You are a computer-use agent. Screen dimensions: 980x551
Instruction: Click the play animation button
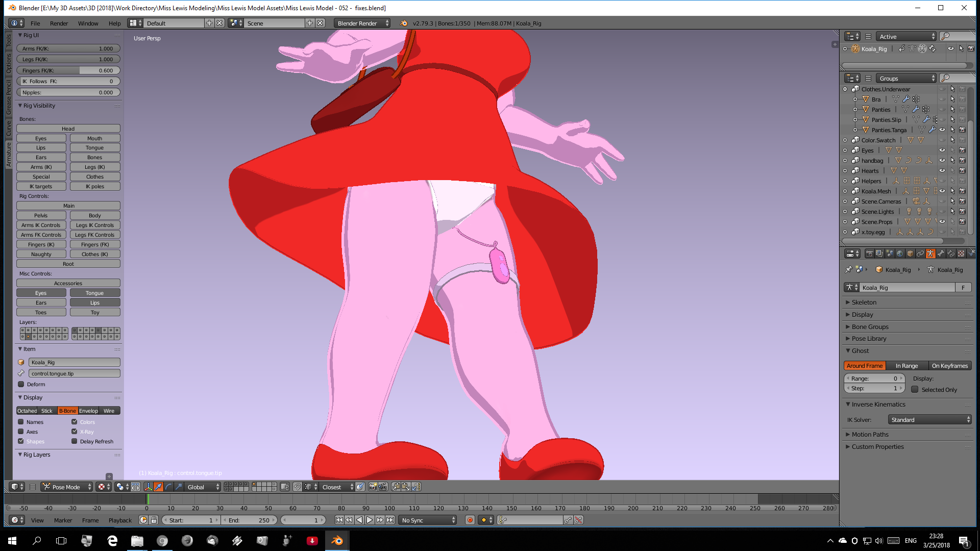pyautogui.click(x=370, y=520)
